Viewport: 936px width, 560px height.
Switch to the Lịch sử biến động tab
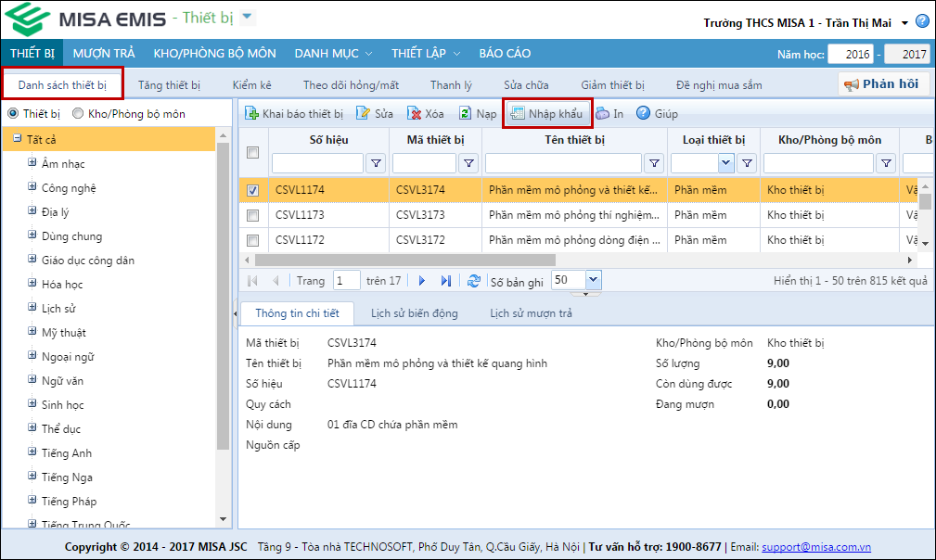(x=415, y=313)
